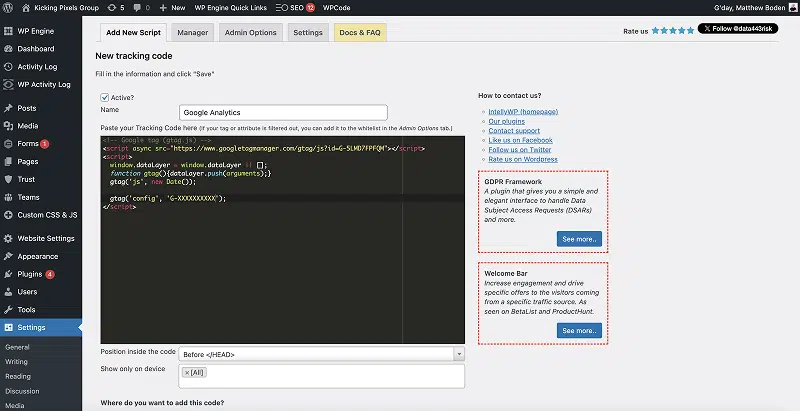Click the G'day, Matthew Boden account menu
The height and width of the screenshot is (411, 800).
coord(755,8)
